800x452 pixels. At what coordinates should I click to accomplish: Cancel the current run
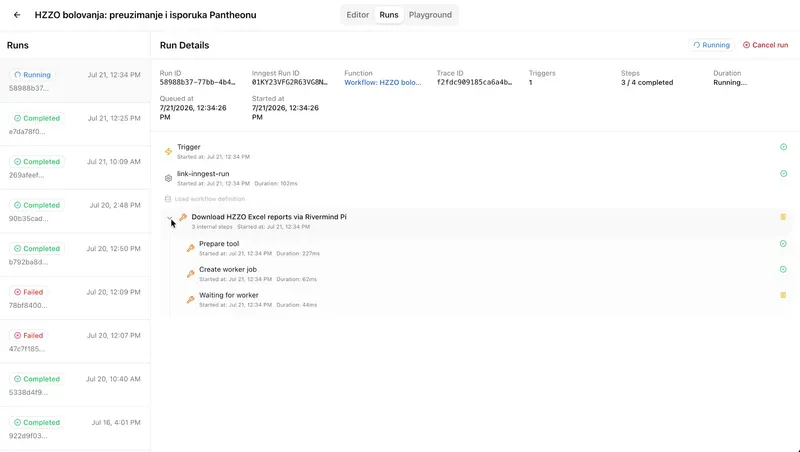click(765, 45)
